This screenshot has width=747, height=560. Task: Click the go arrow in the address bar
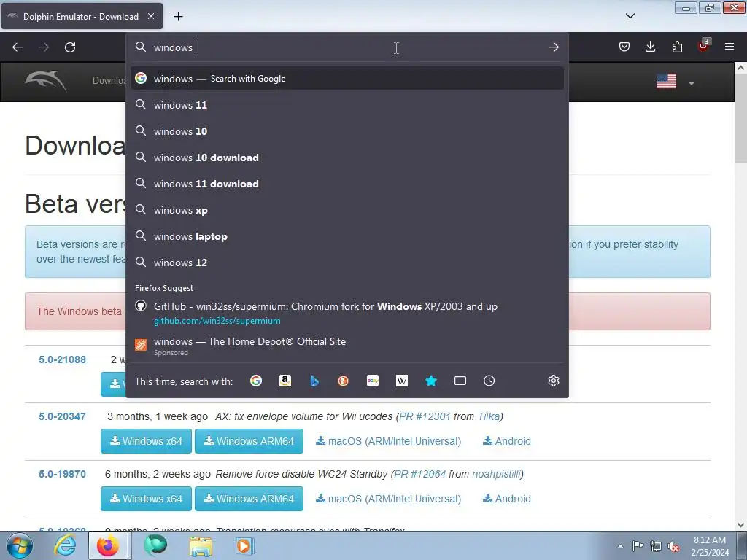(553, 47)
